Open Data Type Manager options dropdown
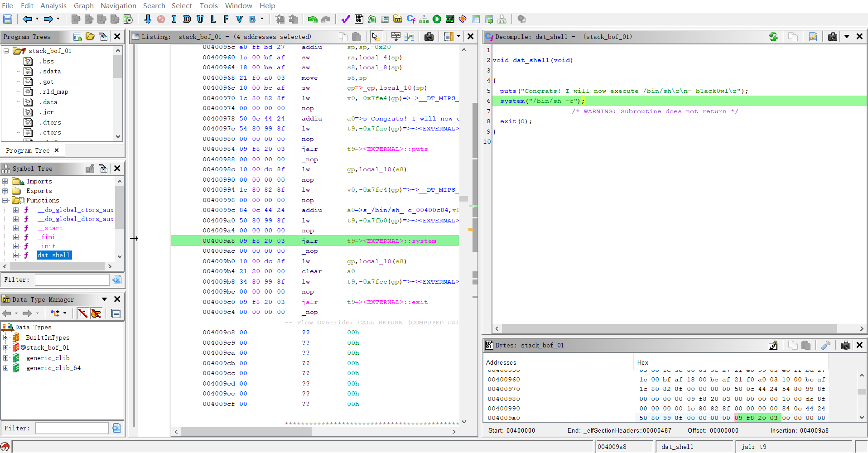Screen dimensions: 868x453 [x=104, y=299]
